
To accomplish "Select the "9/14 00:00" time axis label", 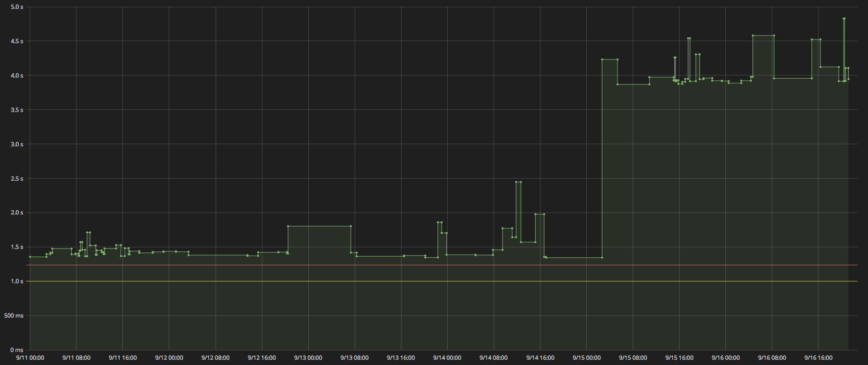I will coord(447,358).
